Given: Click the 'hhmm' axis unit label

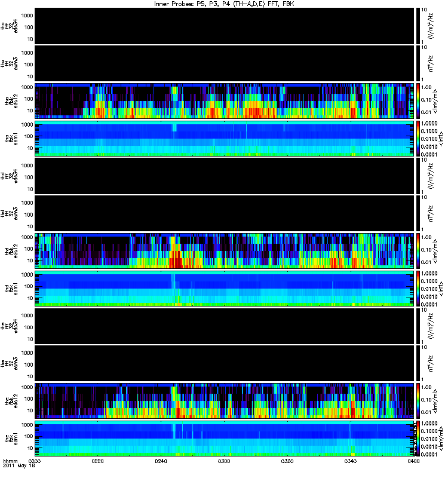Looking at the screenshot, I should pyautogui.click(x=10, y=461).
